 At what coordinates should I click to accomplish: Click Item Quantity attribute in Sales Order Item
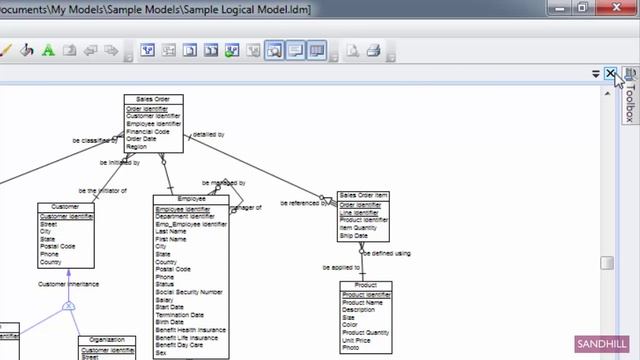[x=358, y=228]
